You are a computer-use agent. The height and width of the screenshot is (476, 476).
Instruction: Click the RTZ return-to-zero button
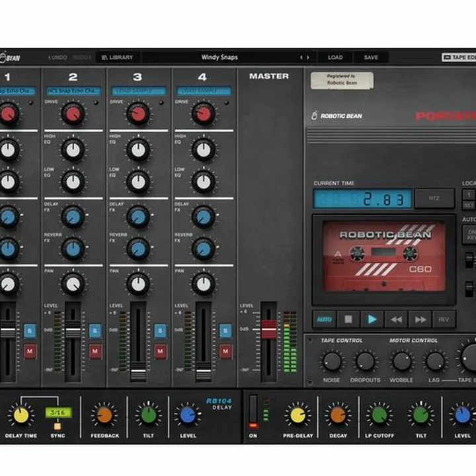pyautogui.click(x=434, y=198)
